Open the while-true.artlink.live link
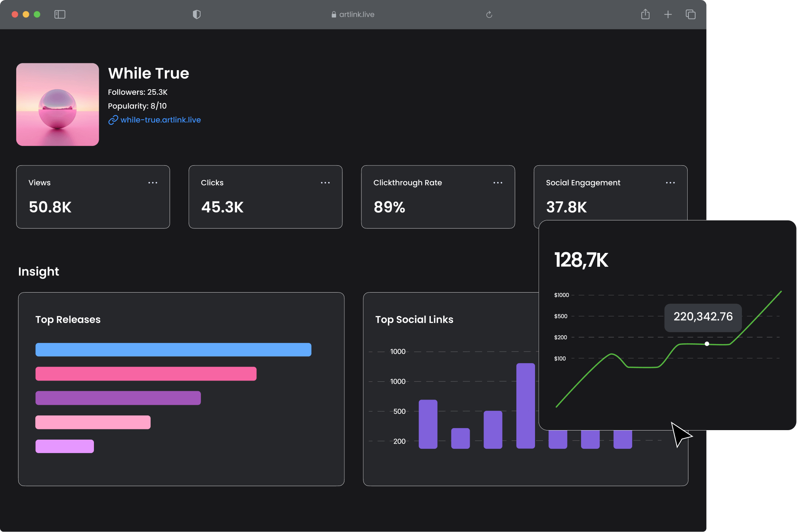This screenshot has width=797, height=532. pos(161,120)
